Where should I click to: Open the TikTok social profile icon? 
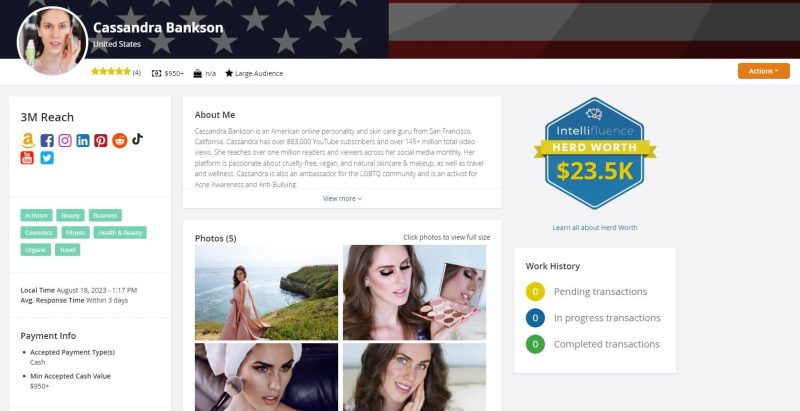[137, 139]
